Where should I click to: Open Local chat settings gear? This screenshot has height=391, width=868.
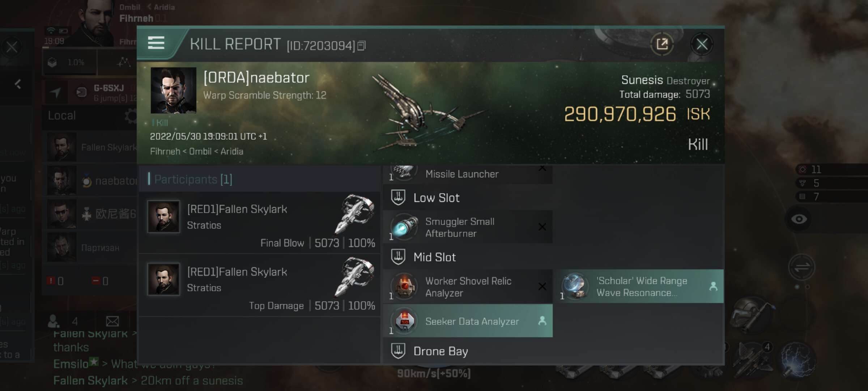[131, 116]
